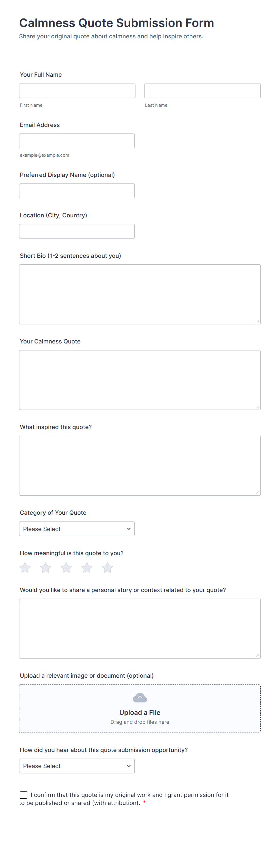Viewport: 277px width, 868px height.
Task: Focus the Short Bio text area
Action: tap(140, 294)
